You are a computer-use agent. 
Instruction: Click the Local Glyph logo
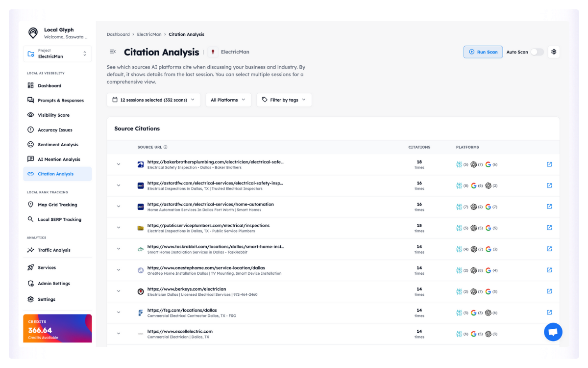[x=33, y=33]
